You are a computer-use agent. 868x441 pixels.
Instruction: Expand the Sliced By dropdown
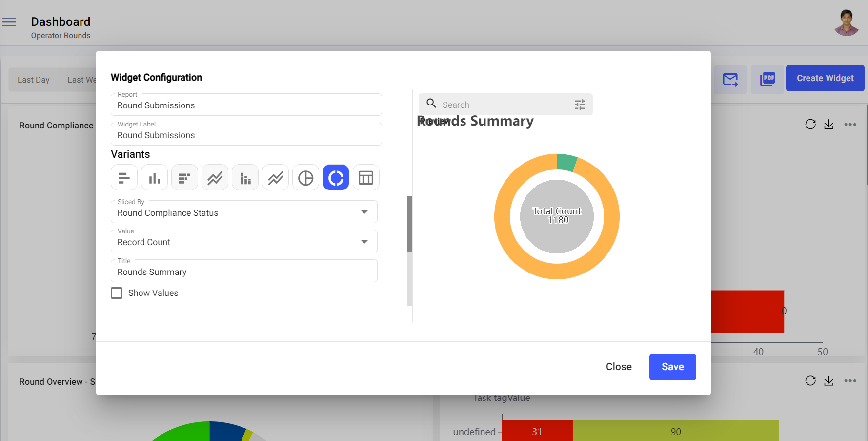pyautogui.click(x=364, y=212)
